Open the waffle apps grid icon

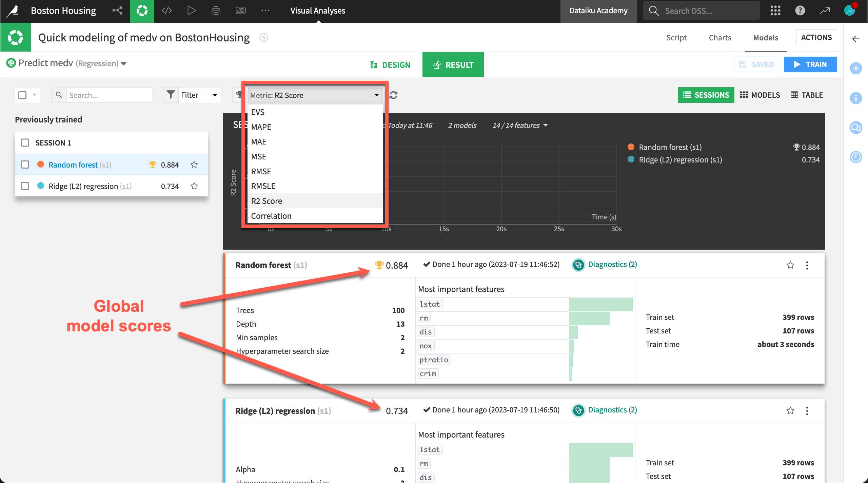pyautogui.click(x=775, y=11)
